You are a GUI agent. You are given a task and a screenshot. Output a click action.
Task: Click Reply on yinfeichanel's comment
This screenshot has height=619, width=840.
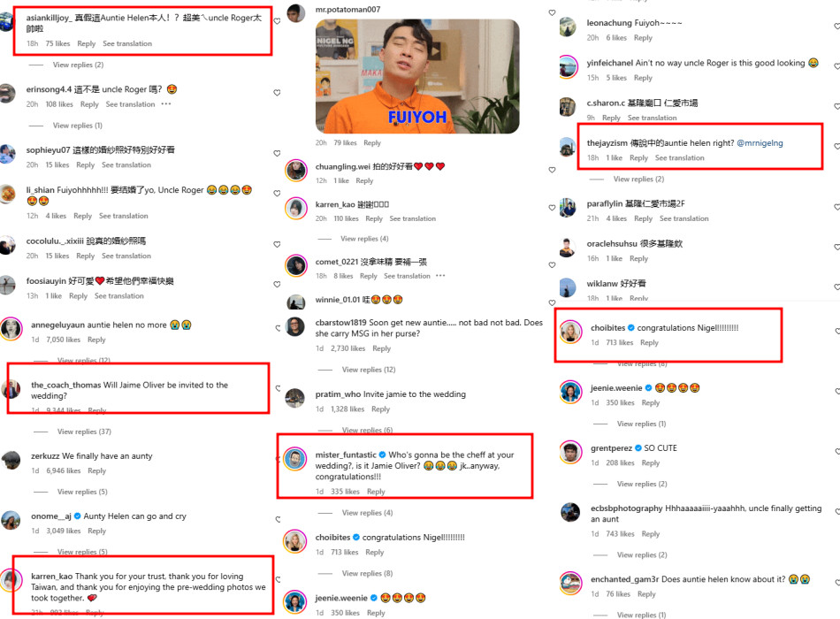[643, 78]
